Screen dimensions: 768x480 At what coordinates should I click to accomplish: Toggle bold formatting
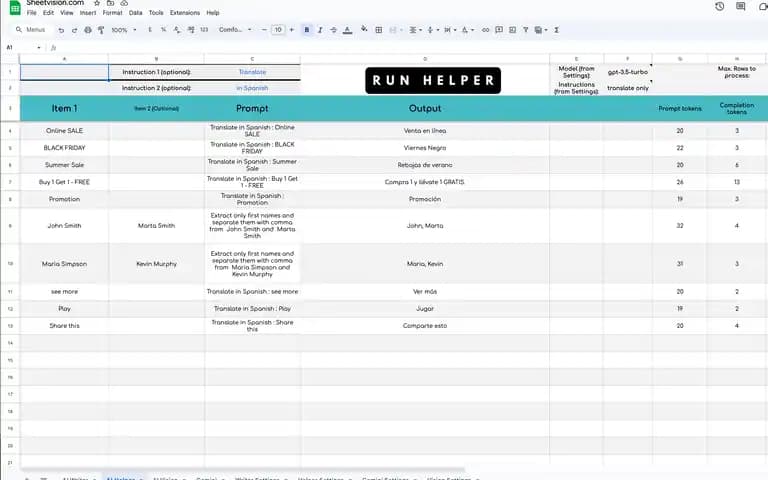tap(307, 30)
